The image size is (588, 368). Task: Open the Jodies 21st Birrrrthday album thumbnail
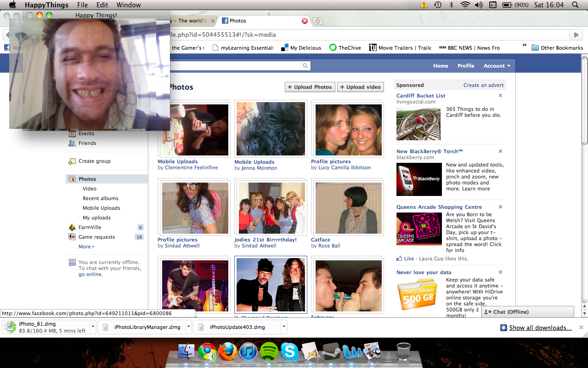point(270,208)
